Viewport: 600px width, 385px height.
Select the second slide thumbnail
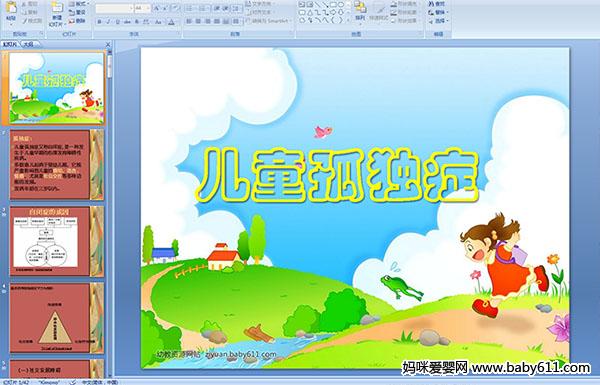point(57,165)
